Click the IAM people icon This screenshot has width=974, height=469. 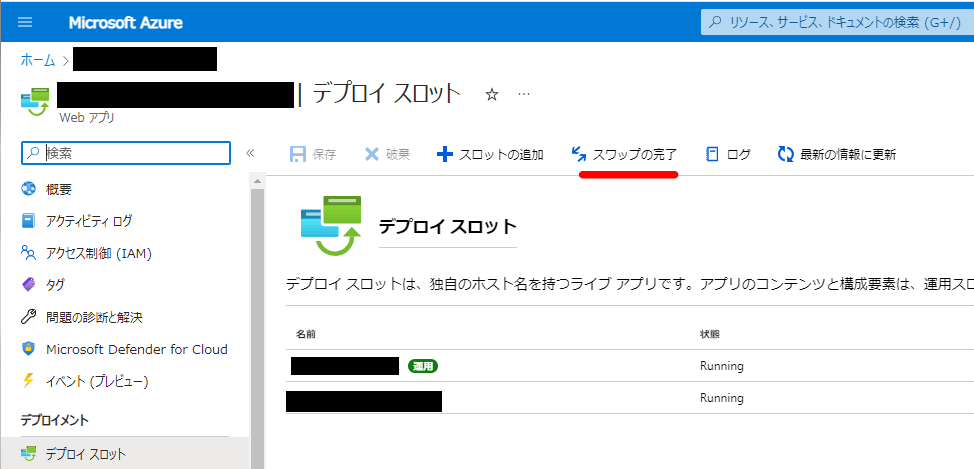click(29, 253)
